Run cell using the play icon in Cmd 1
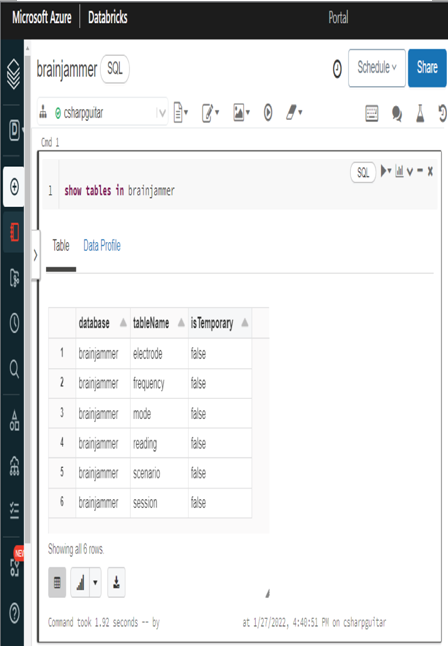448x646 pixels. coord(386,171)
